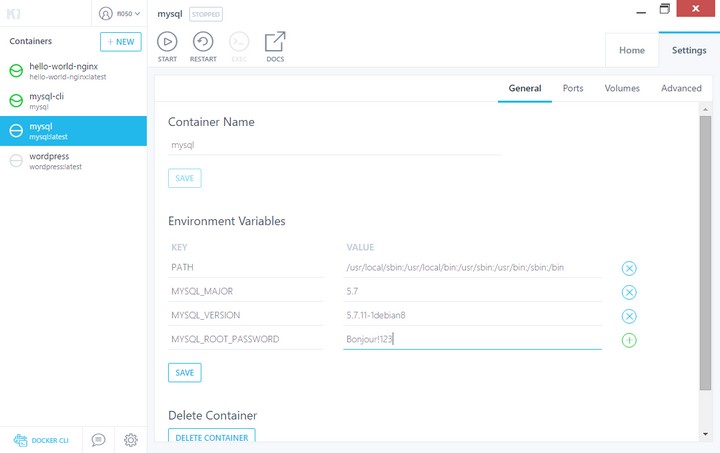Click the settings panel scrollbar thumb
Viewport: 720px width, 453px height.
tap(705, 253)
